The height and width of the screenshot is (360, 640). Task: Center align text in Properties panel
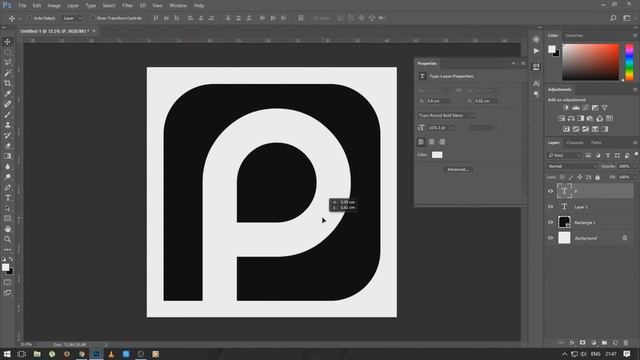tap(431, 142)
